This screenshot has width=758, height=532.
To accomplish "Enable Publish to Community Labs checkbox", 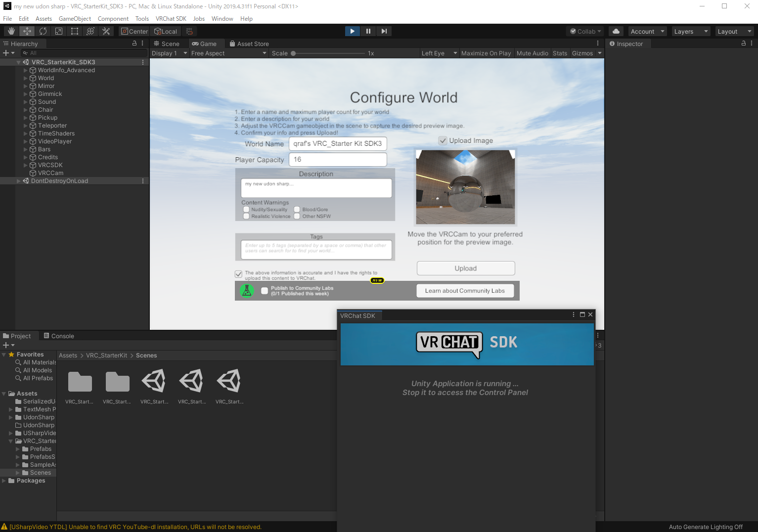I will (x=265, y=291).
